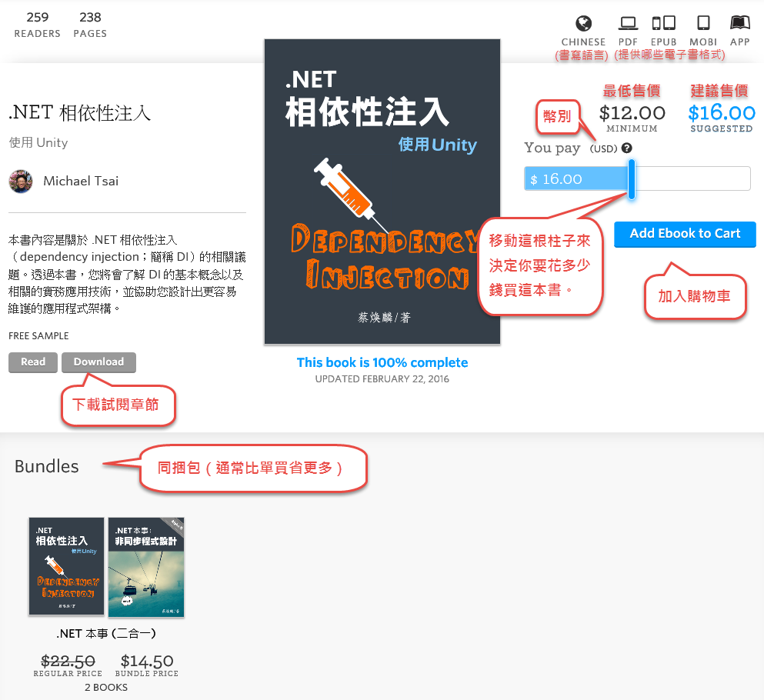Screen dimensions: 764x700
Task: Click the Download free sample button
Action: [x=99, y=362]
